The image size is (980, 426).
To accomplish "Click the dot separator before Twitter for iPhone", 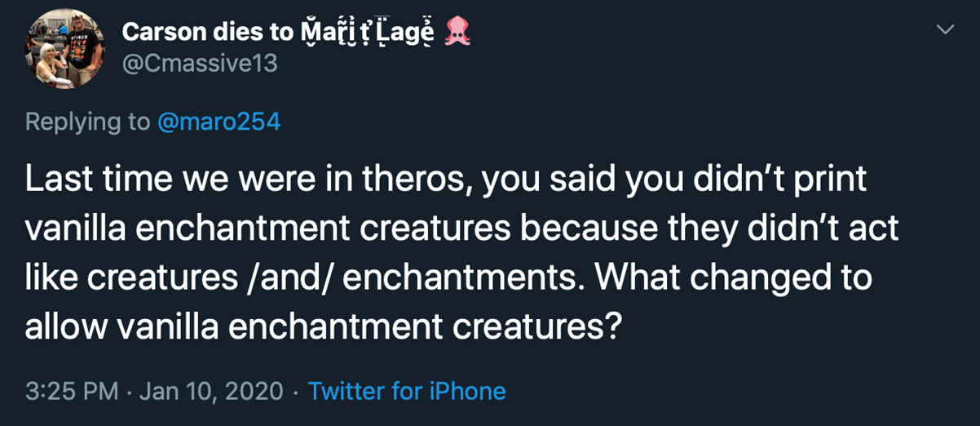I will pos(295,392).
